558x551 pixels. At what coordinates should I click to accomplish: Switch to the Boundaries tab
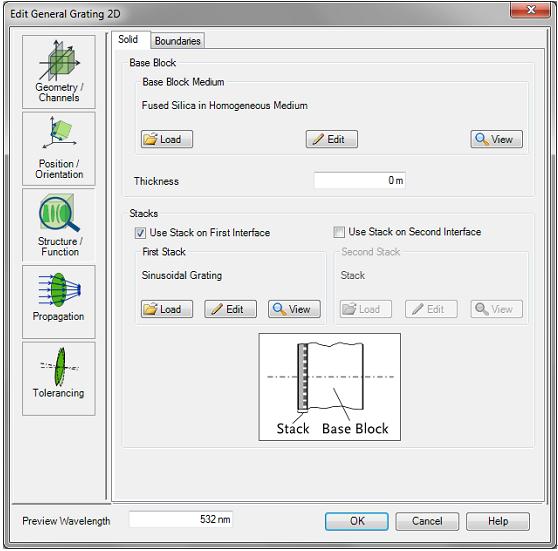click(178, 41)
